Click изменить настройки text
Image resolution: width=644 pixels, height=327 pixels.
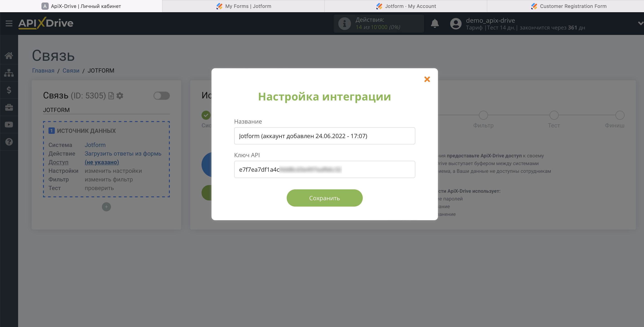113,171
